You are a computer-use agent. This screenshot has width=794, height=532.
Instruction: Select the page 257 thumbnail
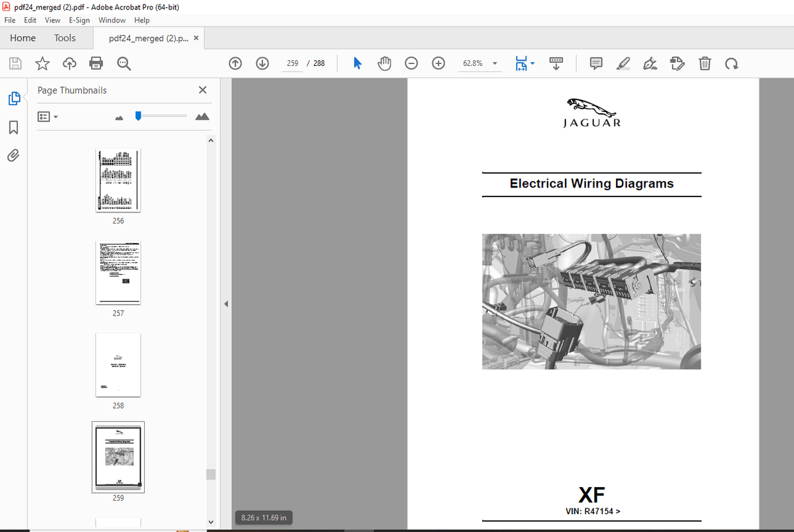(x=118, y=272)
